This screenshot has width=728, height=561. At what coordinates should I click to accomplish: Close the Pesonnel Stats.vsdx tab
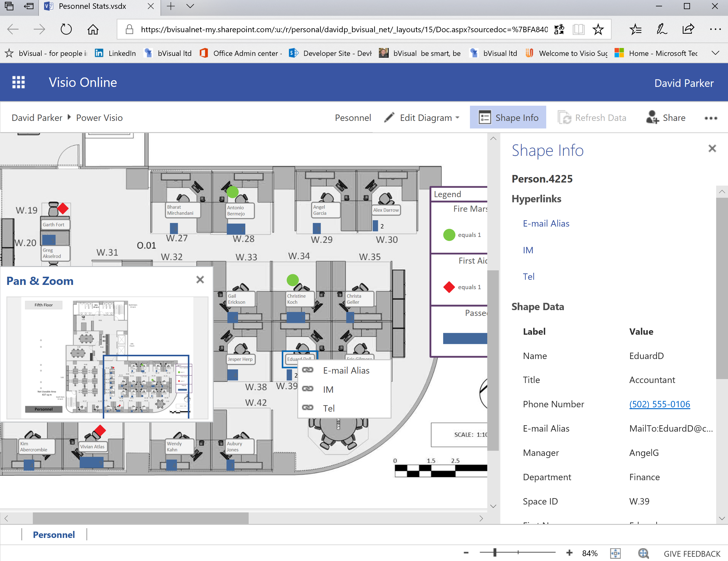tap(151, 6)
